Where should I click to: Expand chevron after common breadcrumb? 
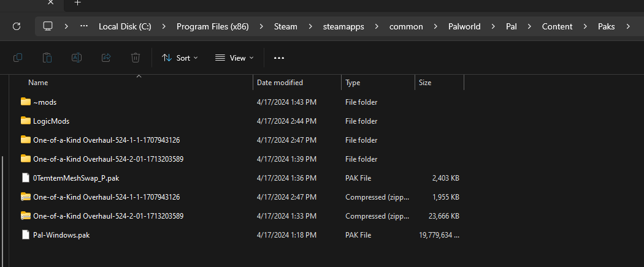coord(435,27)
